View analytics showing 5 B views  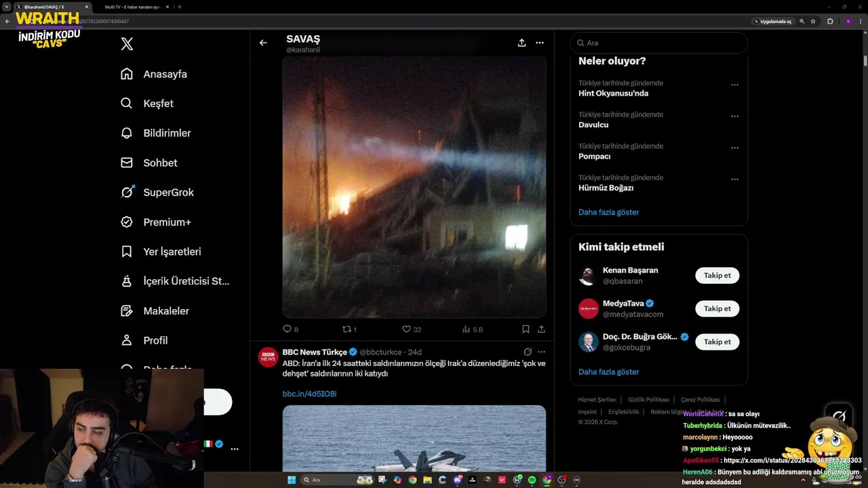(473, 329)
